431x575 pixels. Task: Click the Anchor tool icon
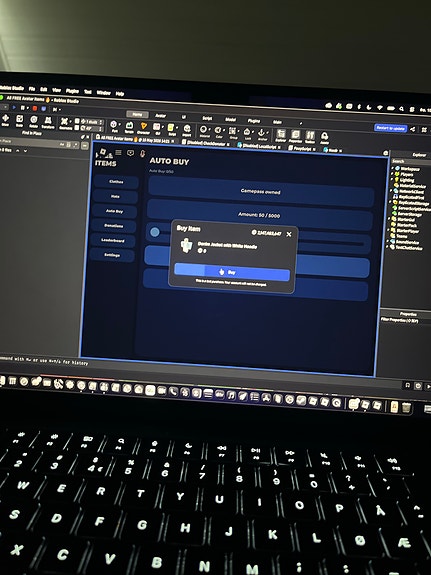(x=262, y=134)
